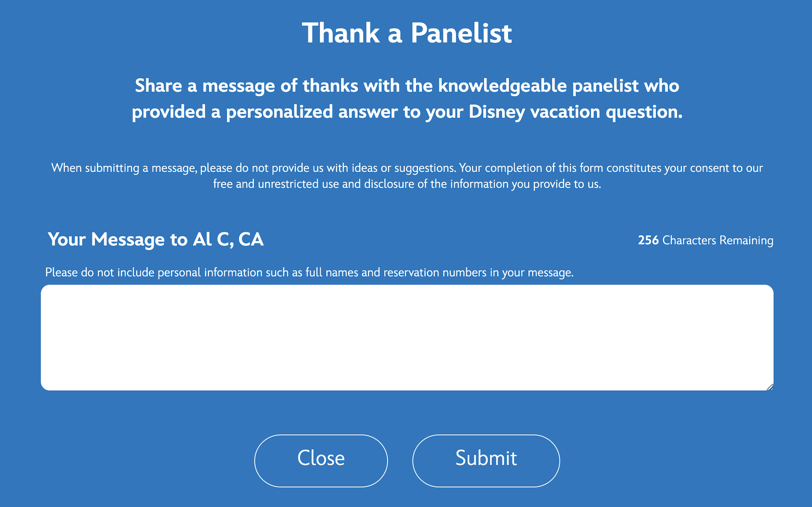Click the Disney vacation question subtitle
The width and height of the screenshot is (812, 507).
click(x=406, y=98)
